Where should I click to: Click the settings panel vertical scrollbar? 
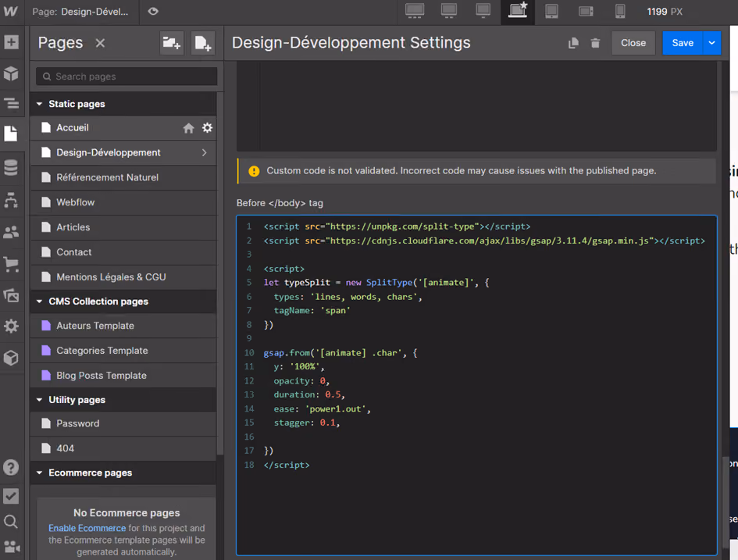click(726, 504)
